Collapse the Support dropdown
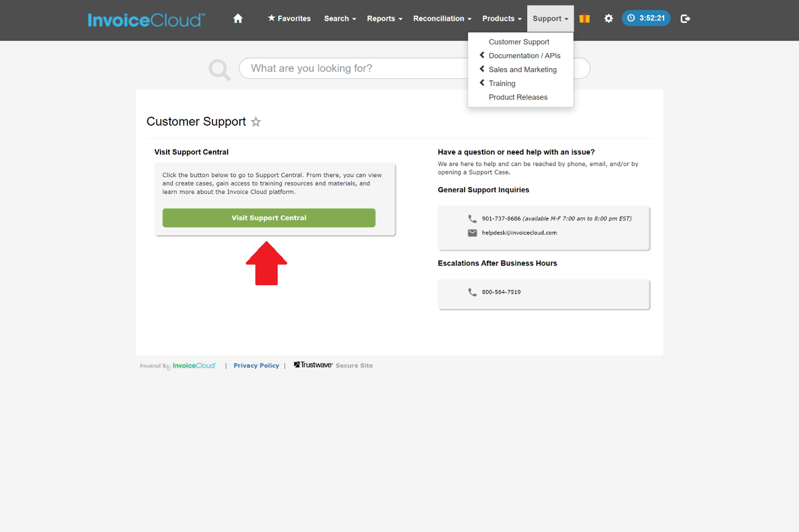The image size is (799, 532). click(550, 18)
